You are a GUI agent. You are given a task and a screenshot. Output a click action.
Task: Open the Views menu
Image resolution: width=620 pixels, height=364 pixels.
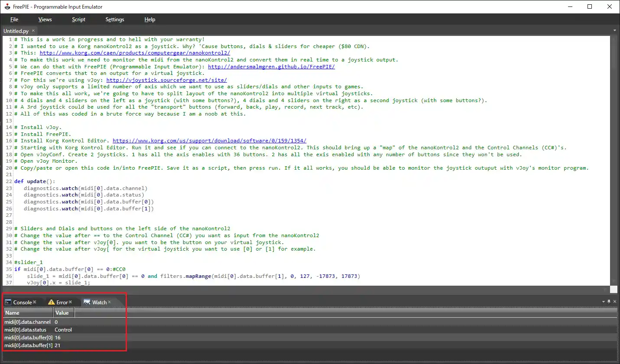[x=45, y=19]
